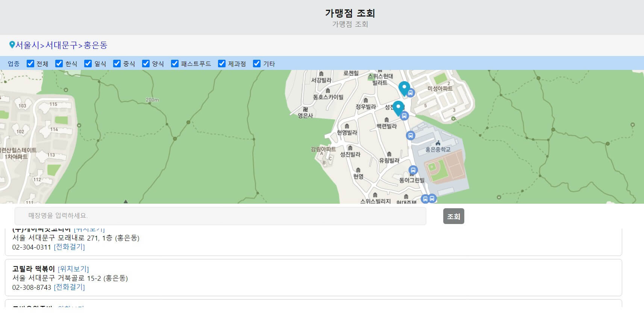Click the building icon above 성진빌라
This screenshot has width=644, height=327.
[x=350, y=148]
